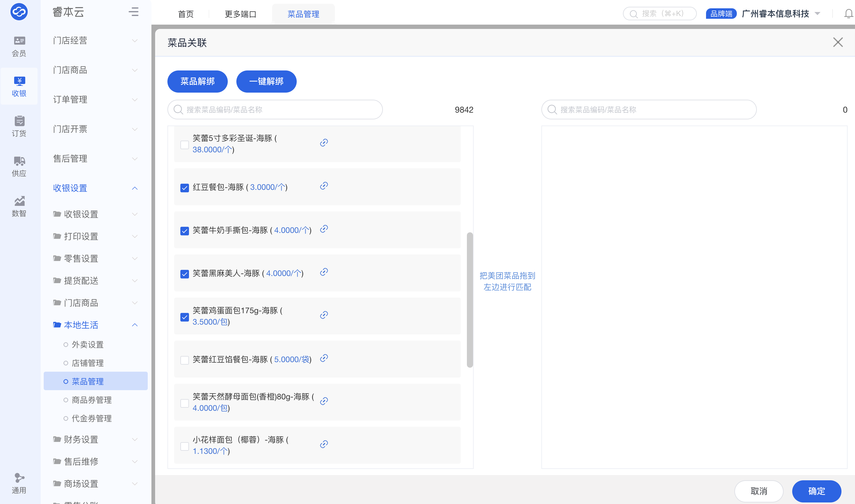Uncheck 笑蕾牛奶手撕包-海豚 checkbox
Image resolution: width=855 pixels, height=504 pixels.
pyautogui.click(x=184, y=231)
